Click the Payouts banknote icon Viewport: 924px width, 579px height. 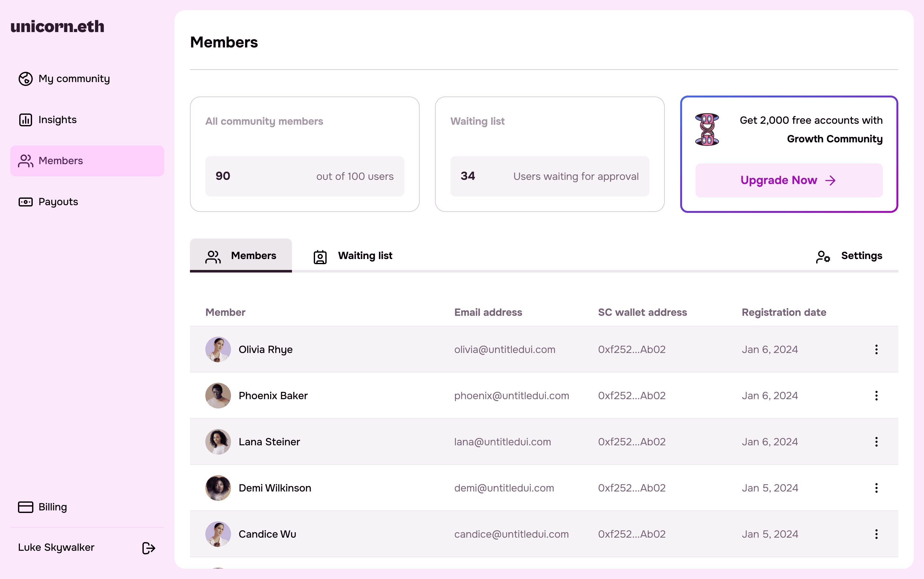click(26, 202)
